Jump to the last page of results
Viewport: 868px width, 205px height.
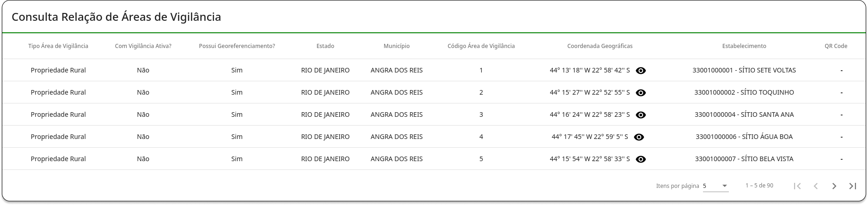853,186
